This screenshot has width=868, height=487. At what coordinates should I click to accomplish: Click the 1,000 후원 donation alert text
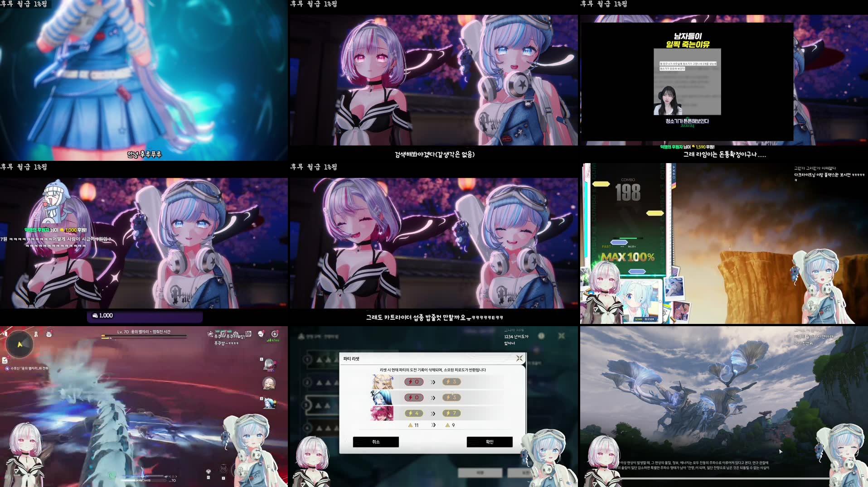55,230
